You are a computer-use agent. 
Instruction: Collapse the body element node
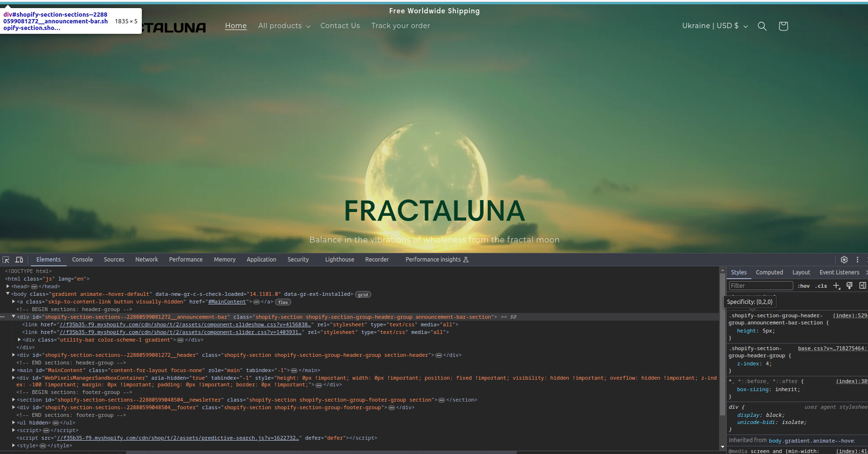[x=8, y=294]
